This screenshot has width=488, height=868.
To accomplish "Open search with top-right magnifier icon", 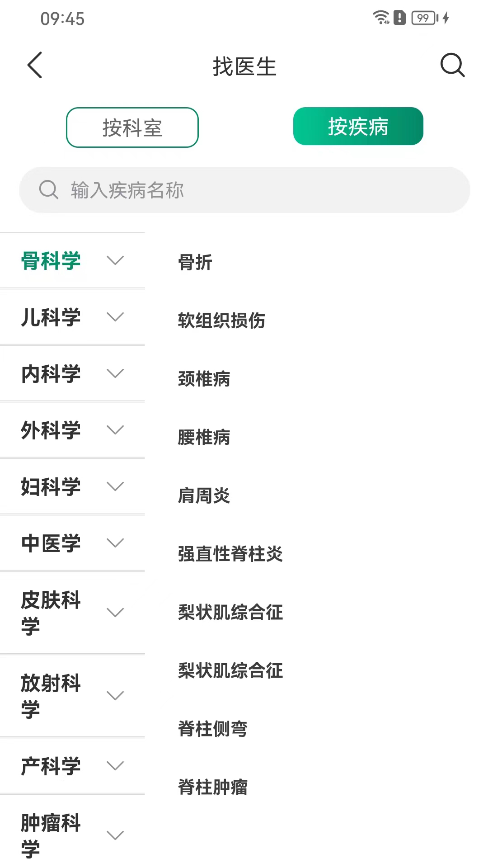I will [452, 65].
